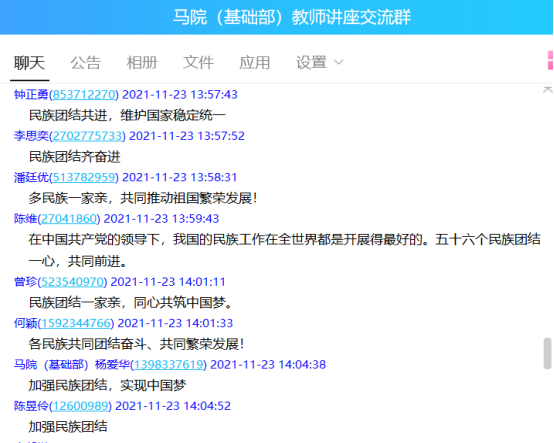Expand the 设置 dropdown chevron
Image resolution: width=554 pixels, height=443 pixels.
338,63
